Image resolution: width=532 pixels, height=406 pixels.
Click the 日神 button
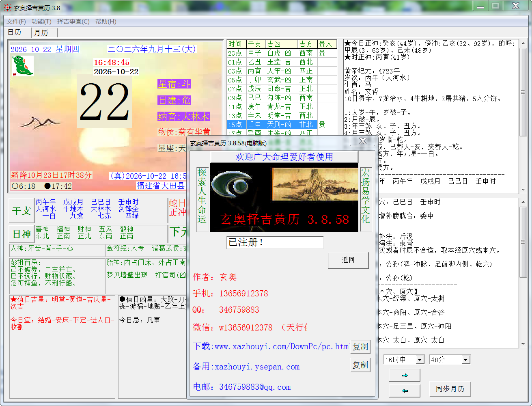click(x=22, y=234)
